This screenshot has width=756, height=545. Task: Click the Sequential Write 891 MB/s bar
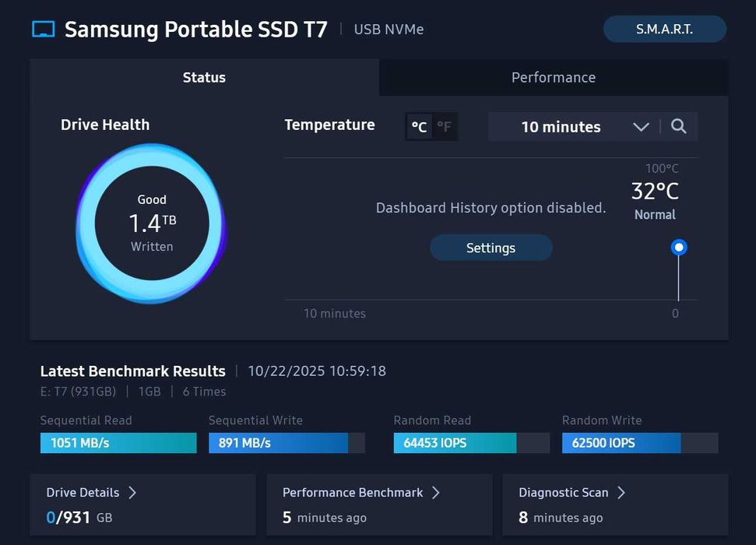point(287,443)
